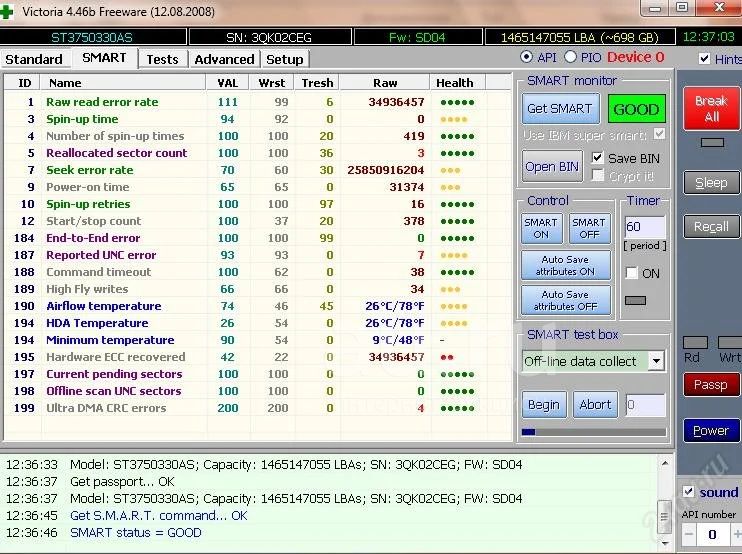Select the API access mode radio button
Image resolution: width=742 pixels, height=554 pixels.
coord(526,57)
